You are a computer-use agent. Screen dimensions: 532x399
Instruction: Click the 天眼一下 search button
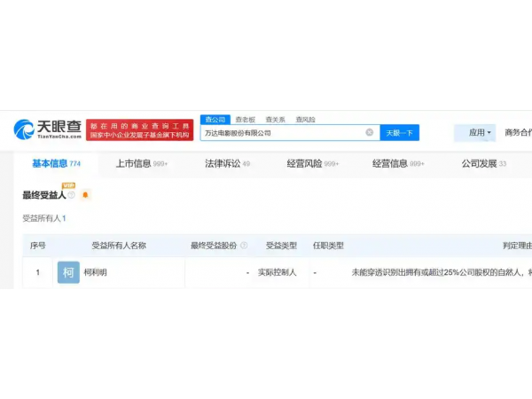(399, 133)
